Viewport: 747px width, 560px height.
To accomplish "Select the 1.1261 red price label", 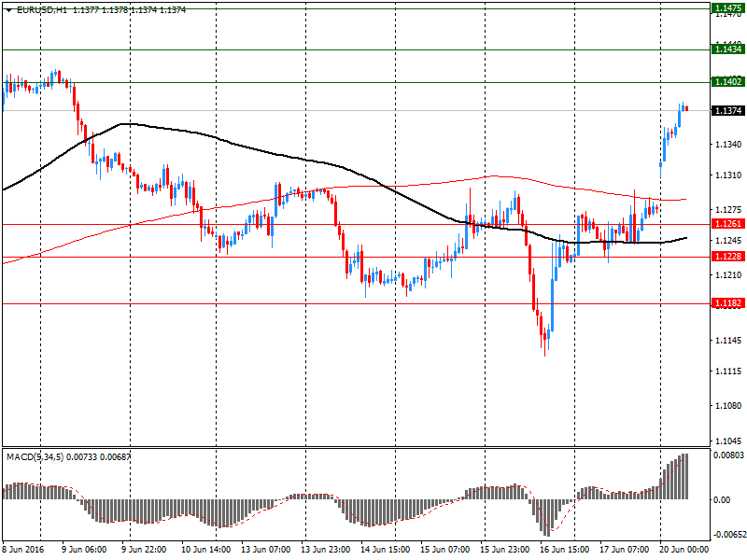I will tap(728, 224).
